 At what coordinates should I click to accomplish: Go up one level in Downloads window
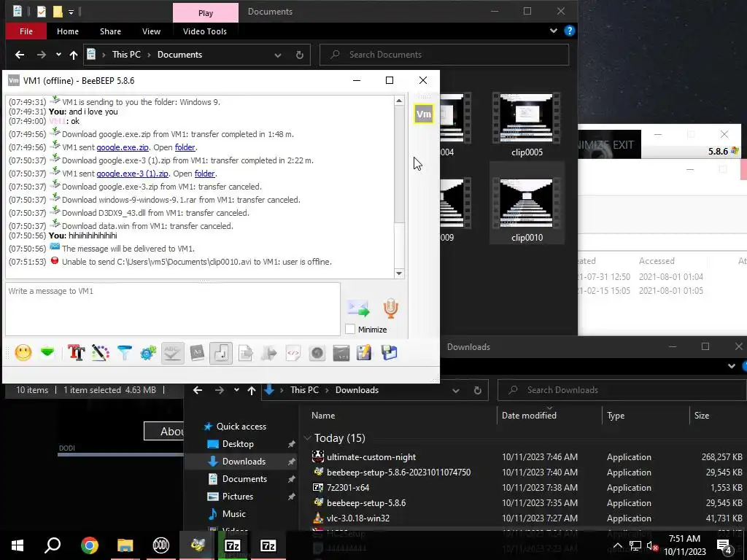(252, 391)
